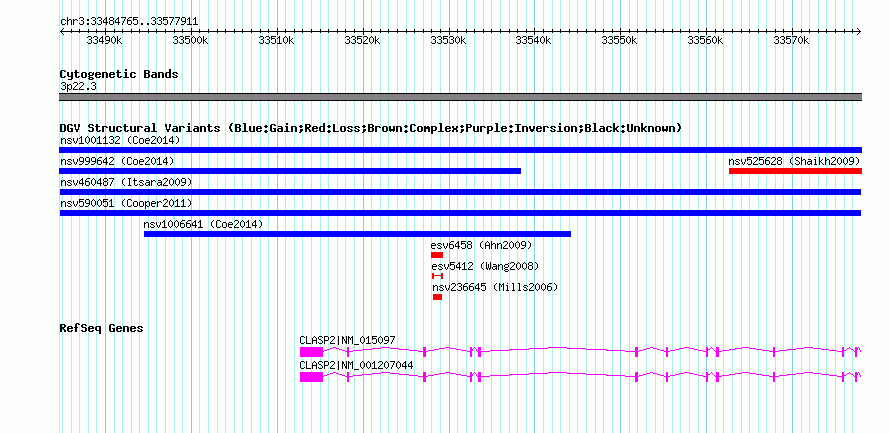Click the RefSeq Genes track title
The image size is (890, 433).
(x=101, y=328)
